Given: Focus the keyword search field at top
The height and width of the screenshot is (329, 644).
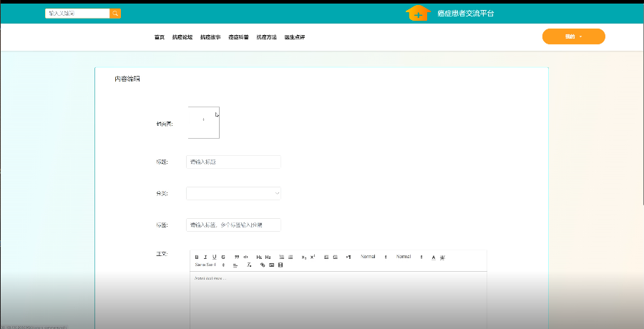Looking at the screenshot, I should pos(77,14).
